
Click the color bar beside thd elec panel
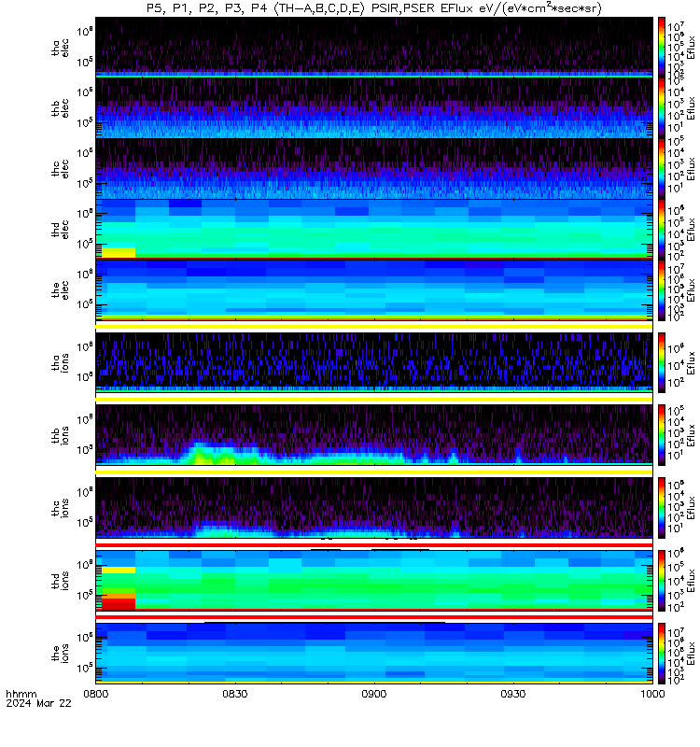662,229
